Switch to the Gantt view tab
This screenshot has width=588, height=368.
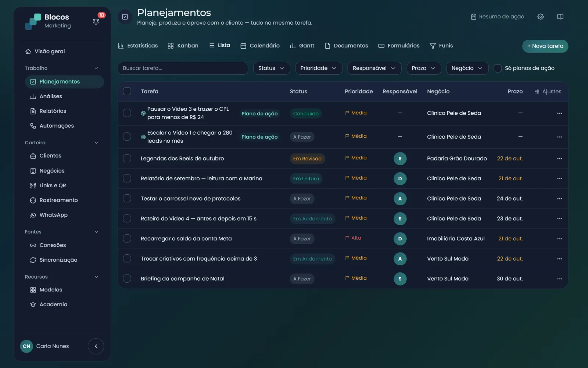coord(302,46)
